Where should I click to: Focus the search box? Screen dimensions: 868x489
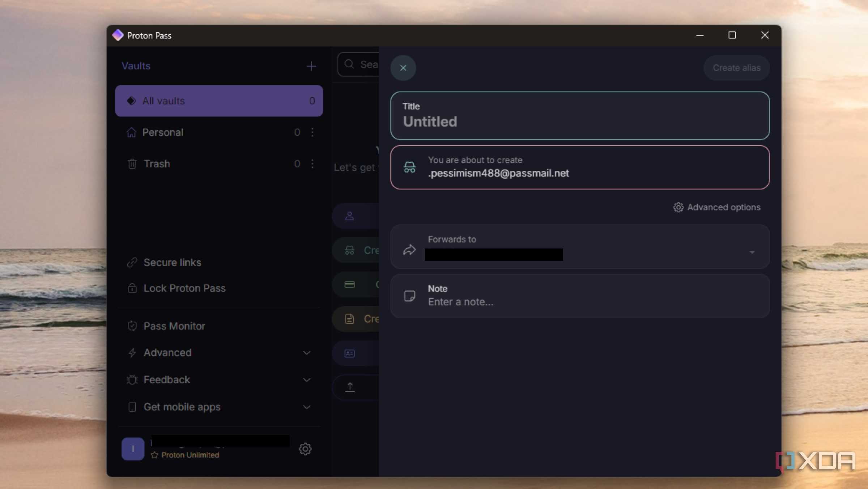click(x=358, y=64)
